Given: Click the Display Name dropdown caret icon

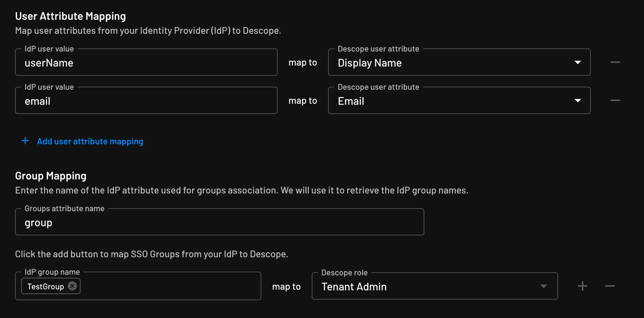Looking at the screenshot, I should [578, 62].
